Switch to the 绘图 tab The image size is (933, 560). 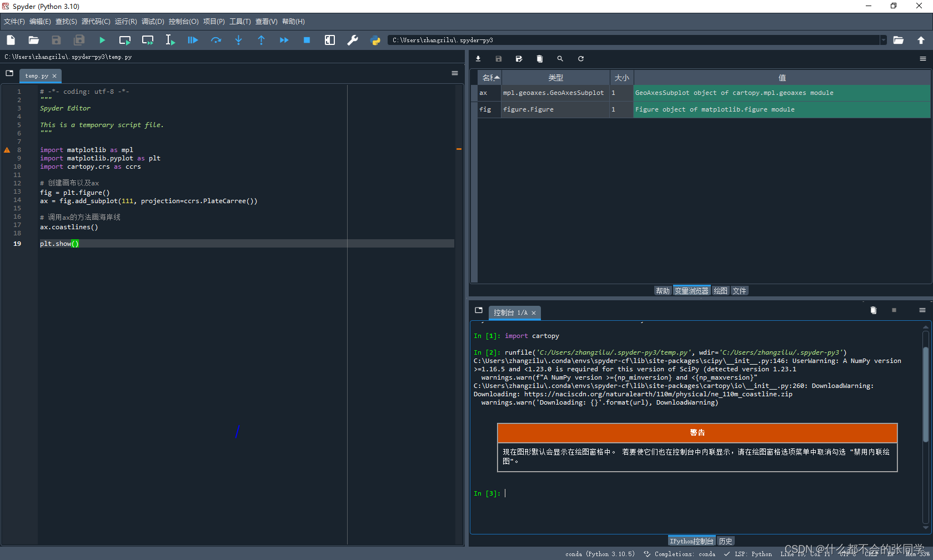[720, 291]
